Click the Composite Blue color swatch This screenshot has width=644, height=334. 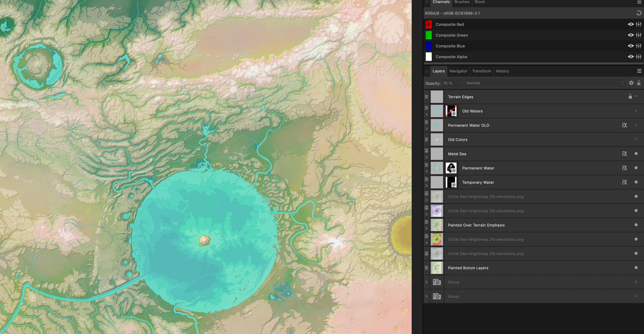(x=428, y=46)
